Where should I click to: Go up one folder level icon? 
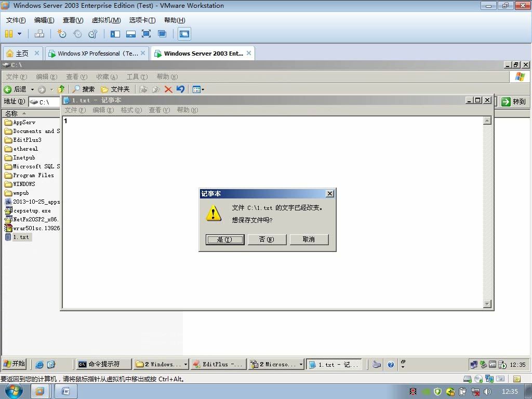(61, 89)
